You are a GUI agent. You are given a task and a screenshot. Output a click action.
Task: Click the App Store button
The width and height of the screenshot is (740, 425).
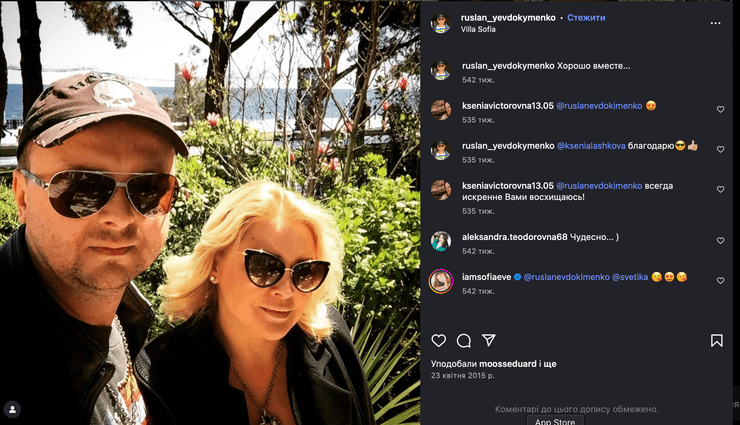click(555, 420)
